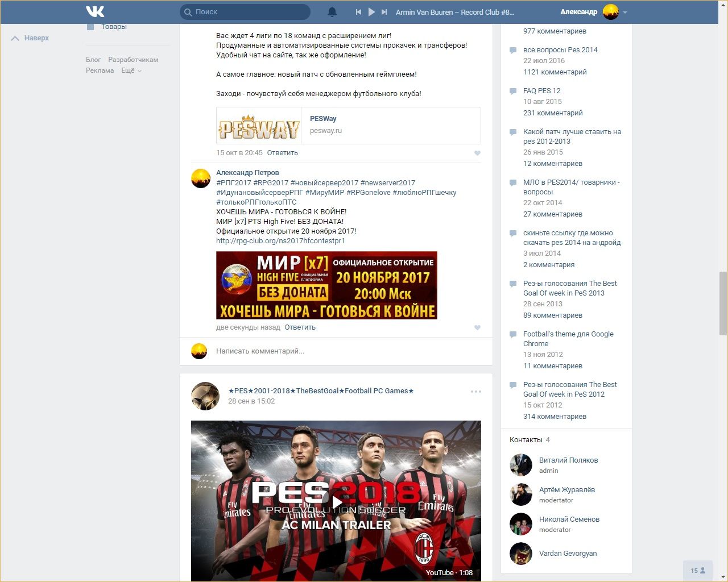Open Vardan Gevorgyan's contact avatar
Image resolution: width=728 pixels, height=582 pixels.
coord(520,554)
